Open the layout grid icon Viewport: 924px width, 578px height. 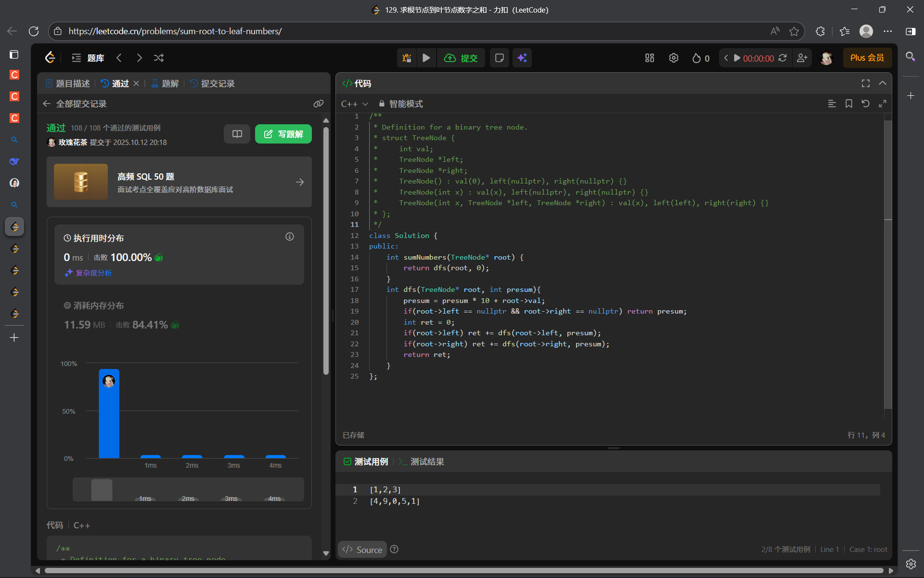coord(649,58)
